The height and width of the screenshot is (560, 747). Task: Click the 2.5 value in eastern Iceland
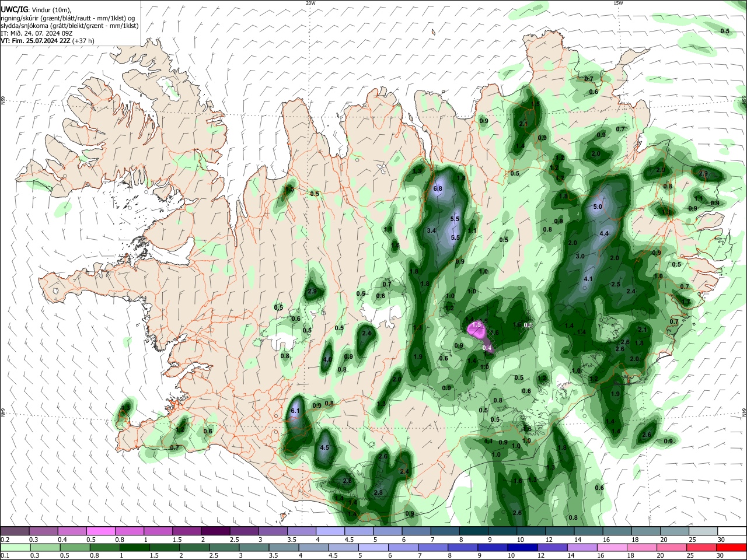(616, 284)
